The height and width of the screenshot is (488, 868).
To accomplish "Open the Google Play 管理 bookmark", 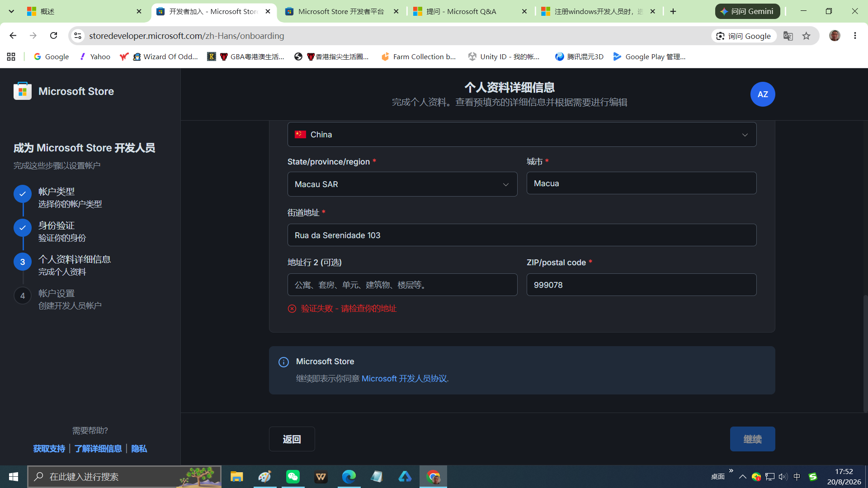I will [649, 56].
